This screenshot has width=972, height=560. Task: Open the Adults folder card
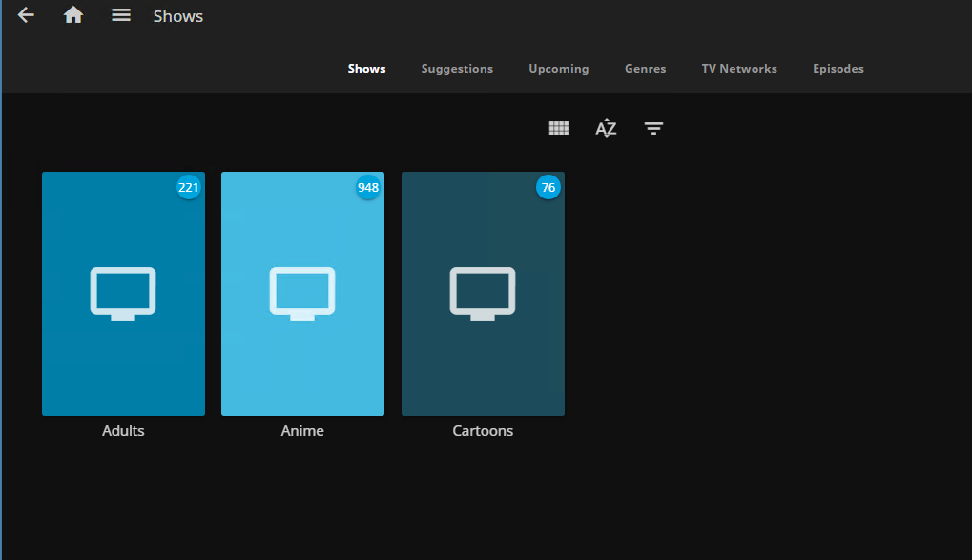pyautogui.click(x=123, y=294)
